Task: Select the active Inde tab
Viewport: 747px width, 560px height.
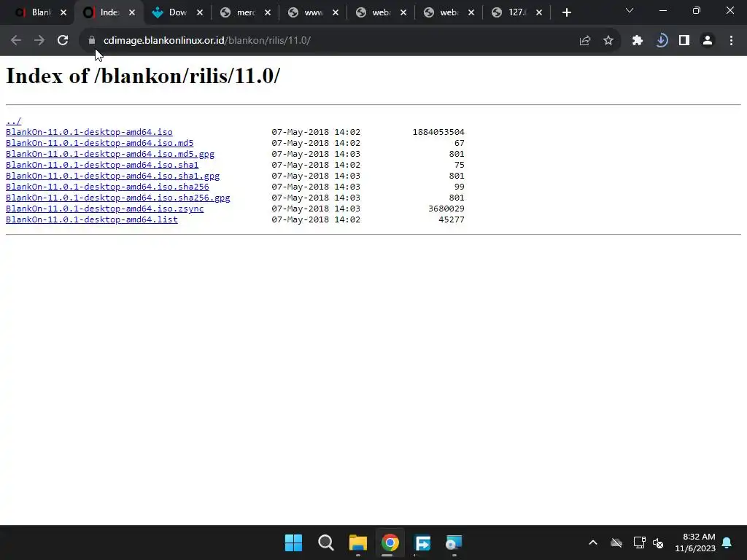Action: pyautogui.click(x=109, y=12)
